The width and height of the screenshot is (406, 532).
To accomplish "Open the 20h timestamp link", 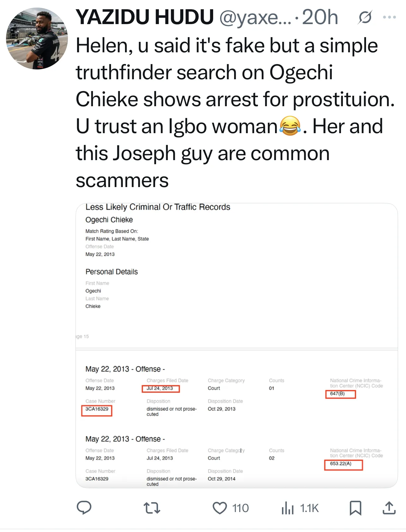I will [320, 17].
